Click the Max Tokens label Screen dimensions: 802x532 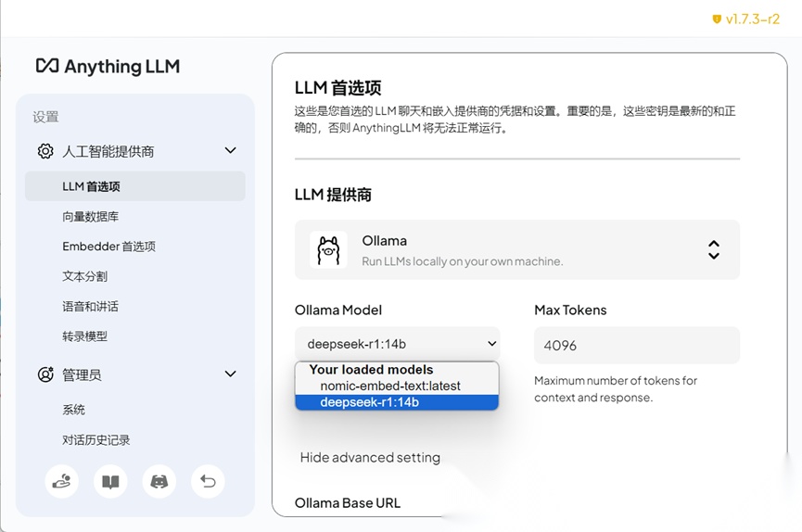(570, 310)
